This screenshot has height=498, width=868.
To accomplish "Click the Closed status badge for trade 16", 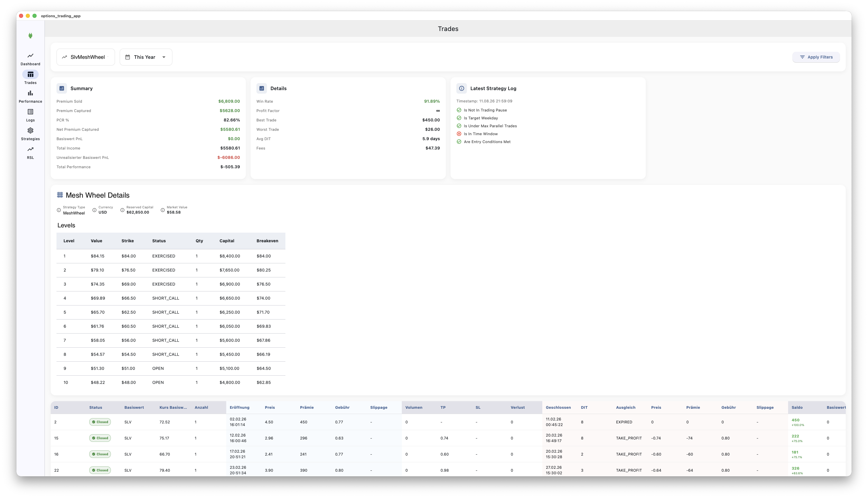I will coord(100,454).
